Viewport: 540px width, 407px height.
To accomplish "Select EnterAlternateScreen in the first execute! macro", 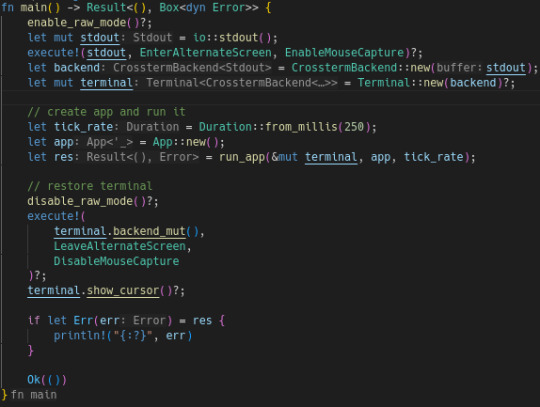I will (x=206, y=53).
